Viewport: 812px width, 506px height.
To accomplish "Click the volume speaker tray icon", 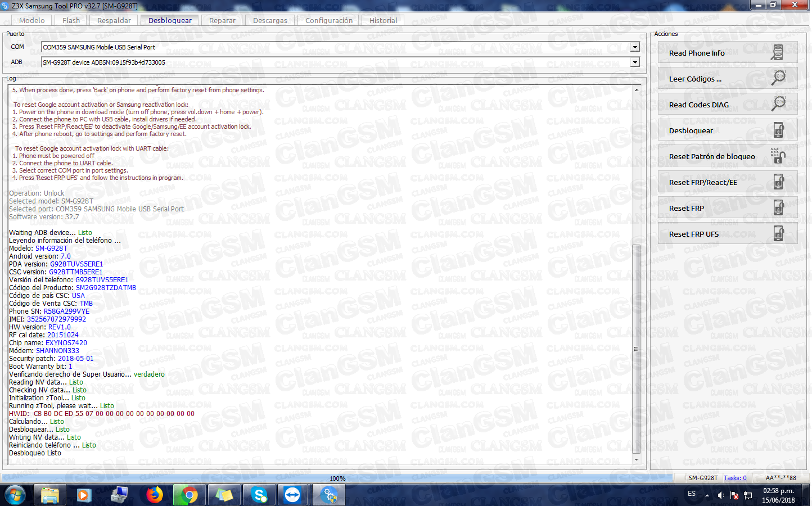I will pyautogui.click(x=721, y=495).
